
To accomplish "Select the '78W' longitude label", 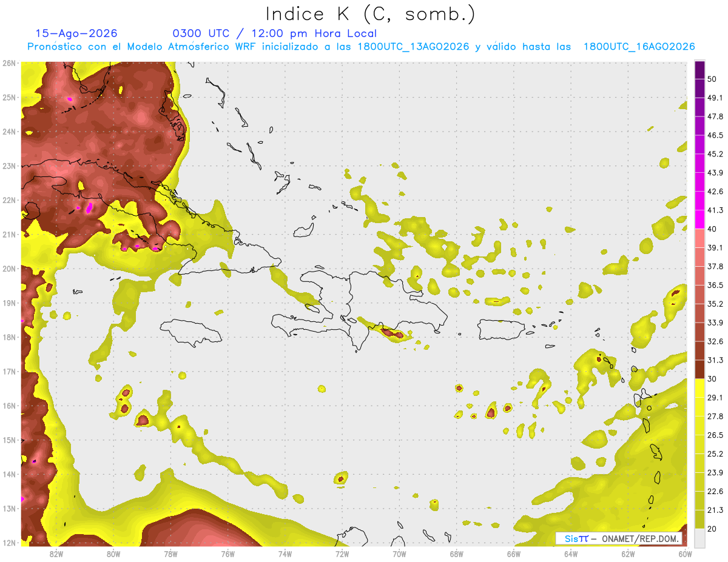I will click(x=170, y=553).
